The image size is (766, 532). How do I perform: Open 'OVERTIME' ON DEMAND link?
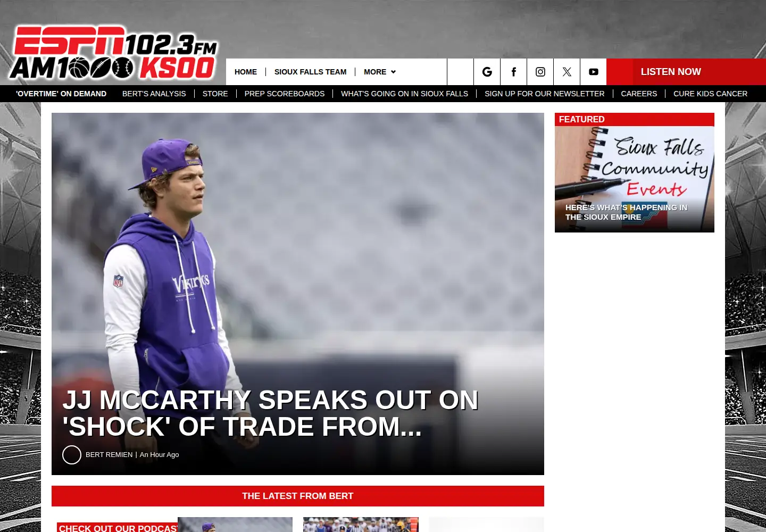pos(61,94)
